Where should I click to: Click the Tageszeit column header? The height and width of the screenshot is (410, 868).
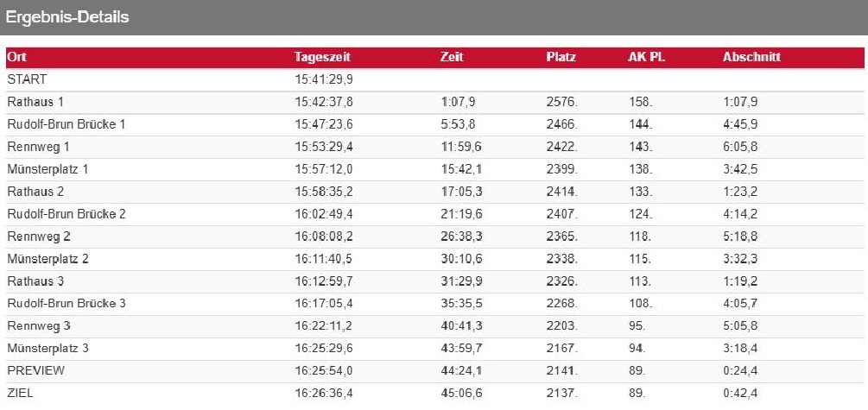pos(322,58)
